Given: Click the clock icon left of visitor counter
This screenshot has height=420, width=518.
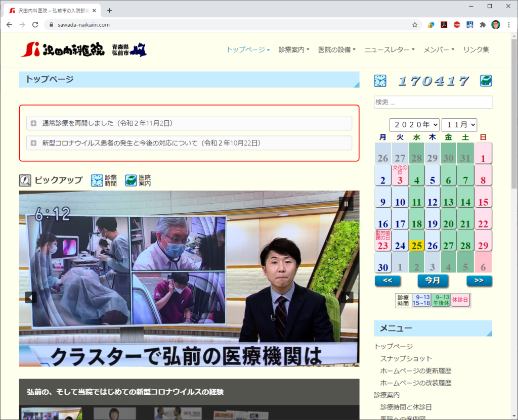Looking at the screenshot, I should 380,81.
